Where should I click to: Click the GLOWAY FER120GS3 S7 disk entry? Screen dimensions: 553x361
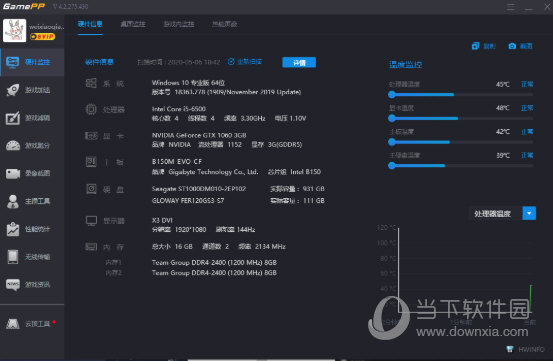pyautogui.click(x=188, y=201)
